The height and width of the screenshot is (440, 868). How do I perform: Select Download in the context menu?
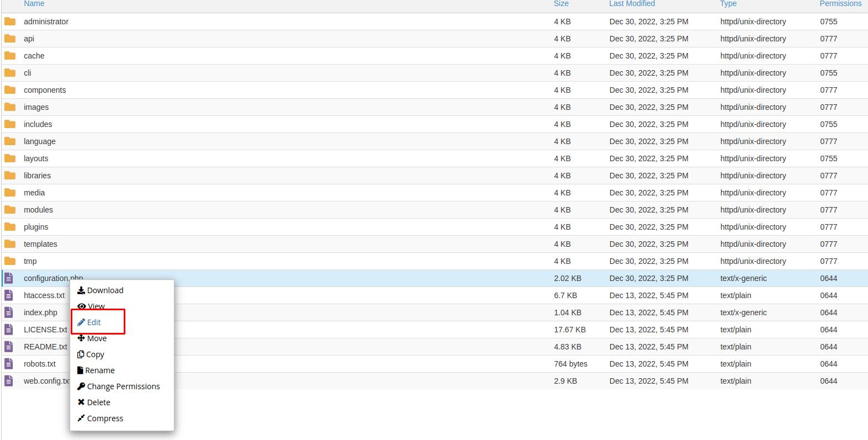click(105, 290)
